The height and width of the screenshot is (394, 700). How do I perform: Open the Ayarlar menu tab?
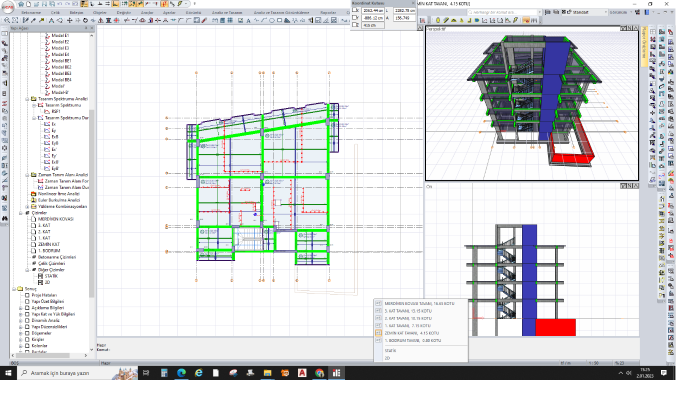pos(169,12)
